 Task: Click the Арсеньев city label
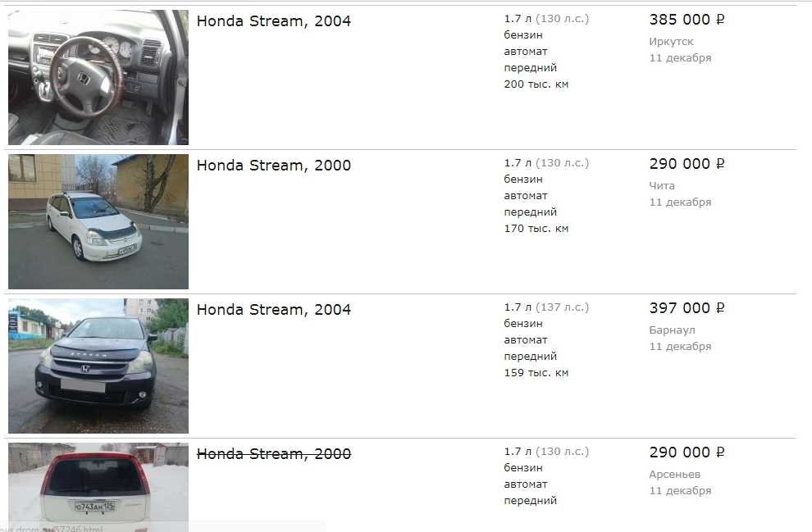click(x=675, y=475)
